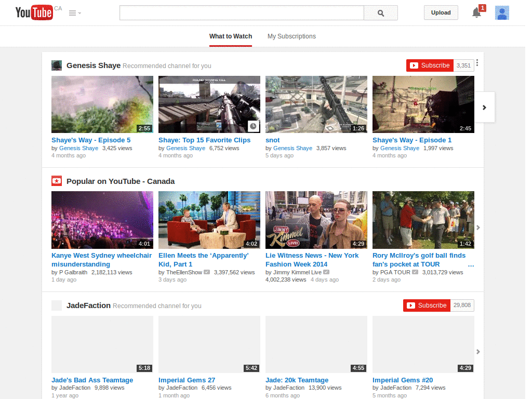
Task: Open Ellen Meets the 'Apparently' Kid title
Action: pyautogui.click(x=204, y=260)
